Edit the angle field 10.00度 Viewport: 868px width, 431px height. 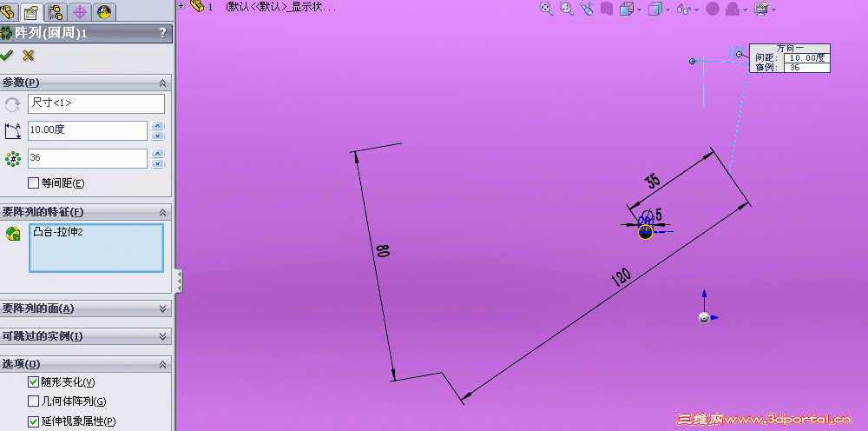[88, 130]
